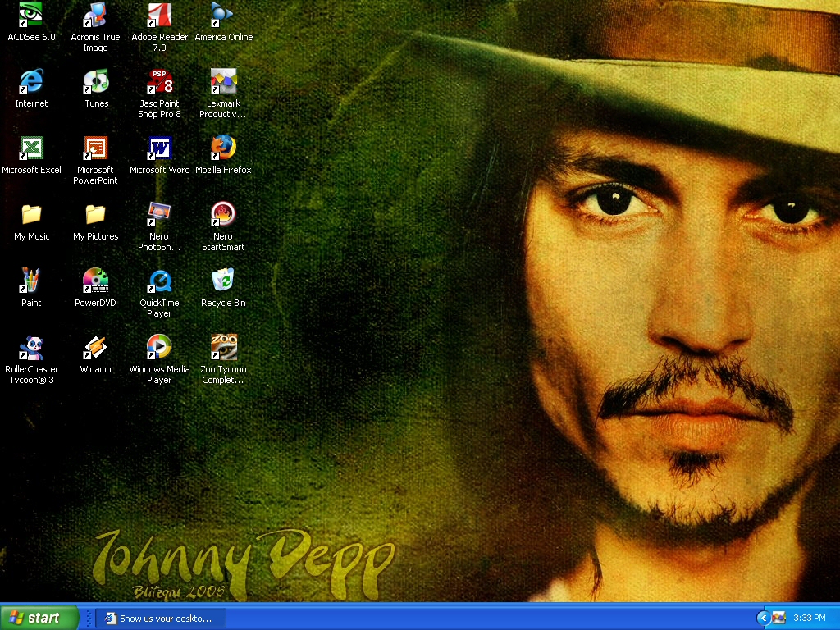Click the iTunes desktop icon
The width and height of the screenshot is (840, 630).
click(95, 81)
